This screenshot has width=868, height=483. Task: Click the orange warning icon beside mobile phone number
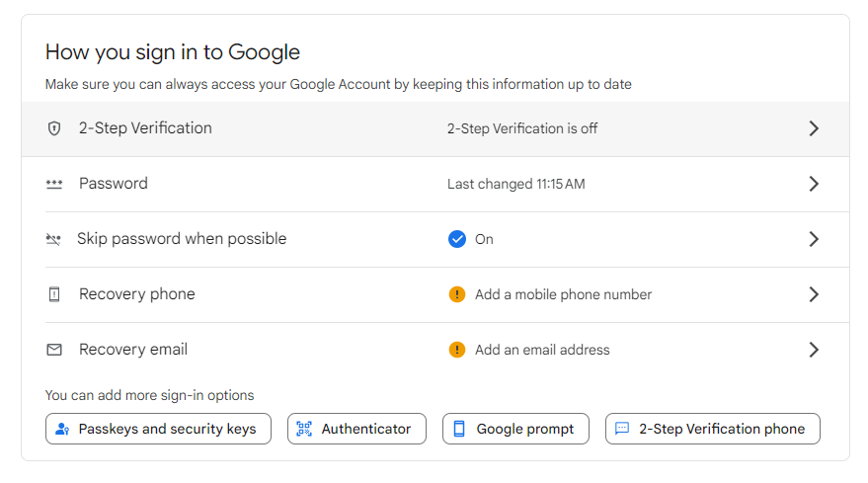pos(456,294)
